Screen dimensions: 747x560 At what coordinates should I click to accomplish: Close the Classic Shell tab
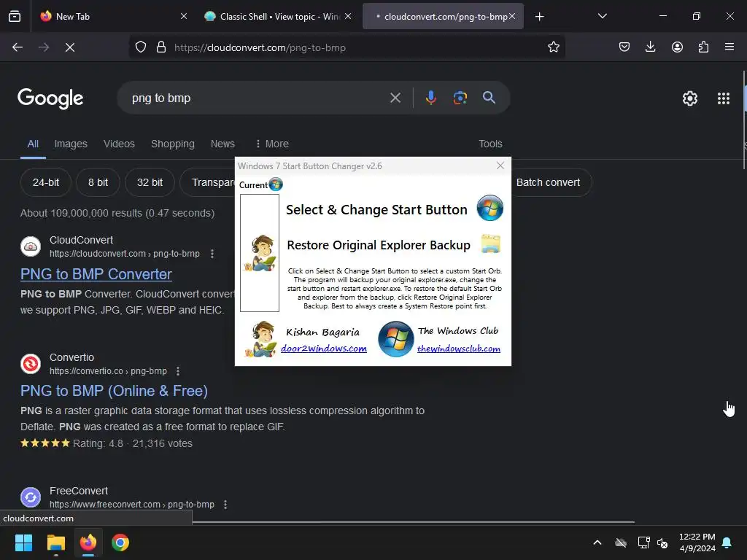(348, 16)
